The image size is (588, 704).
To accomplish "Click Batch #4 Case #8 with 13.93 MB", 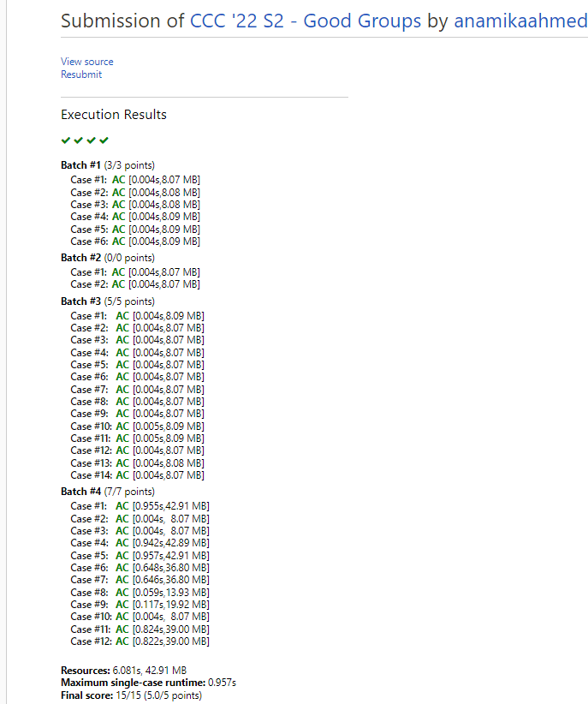I will click(140, 593).
